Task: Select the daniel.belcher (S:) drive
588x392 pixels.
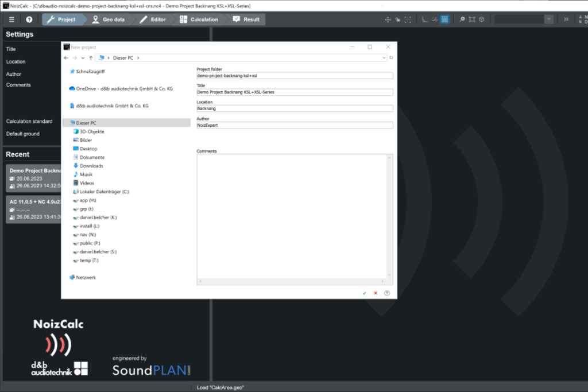Action: (95, 252)
